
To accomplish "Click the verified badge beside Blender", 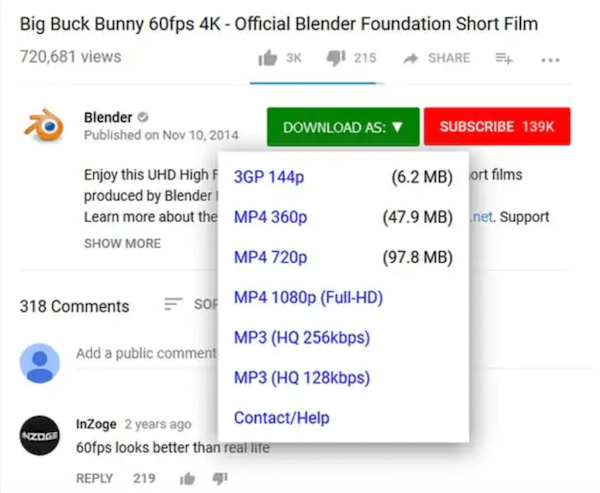I will click(x=143, y=117).
